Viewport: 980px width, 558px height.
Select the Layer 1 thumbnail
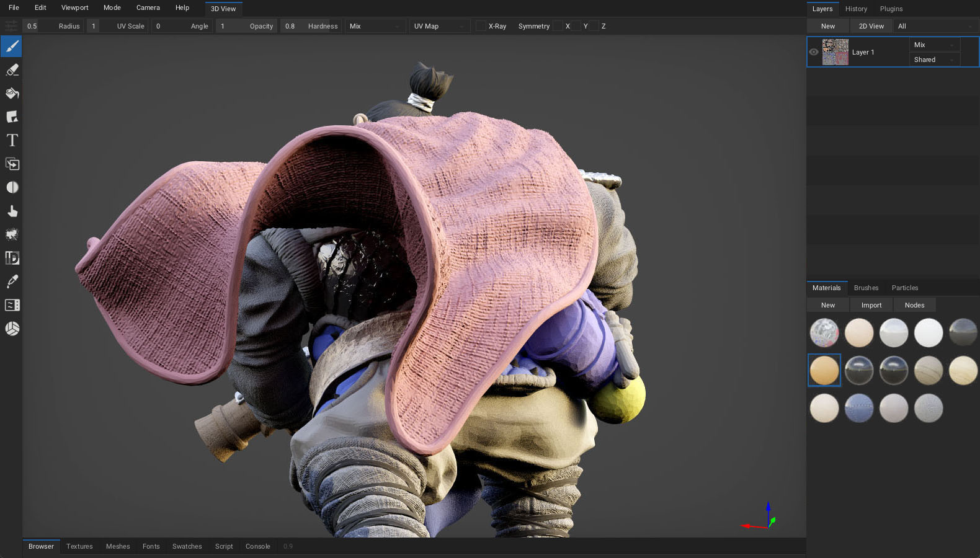pyautogui.click(x=835, y=52)
